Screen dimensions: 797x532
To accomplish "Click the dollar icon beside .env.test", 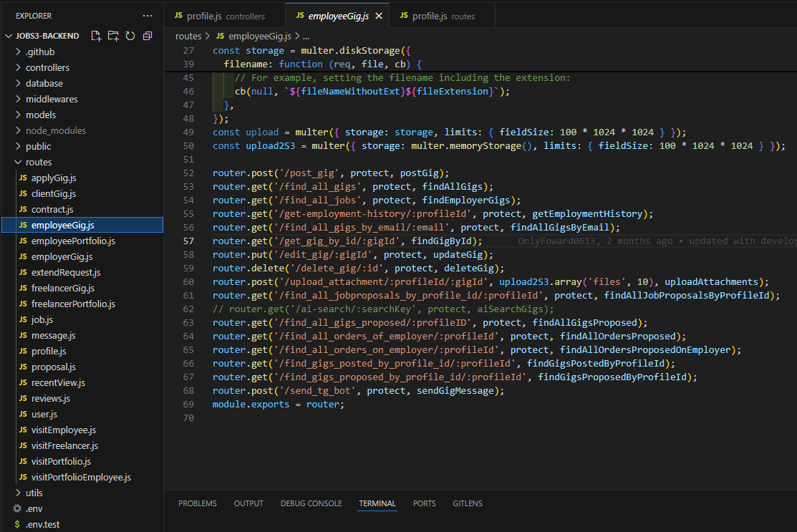I will (x=17, y=524).
